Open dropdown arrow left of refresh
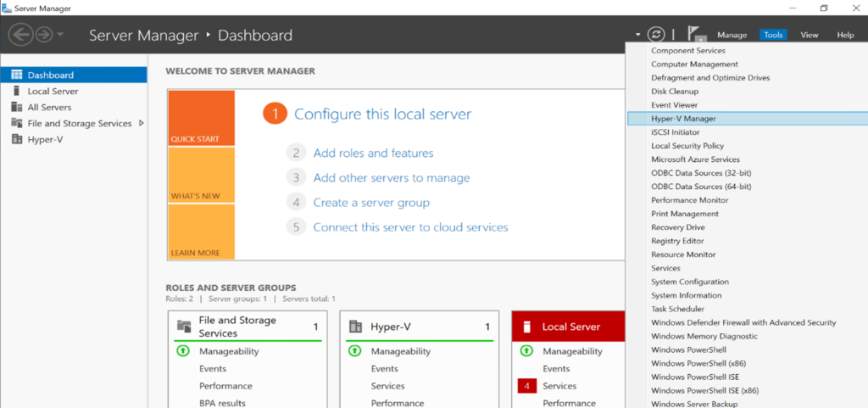868x408 pixels. pyautogui.click(x=637, y=34)
